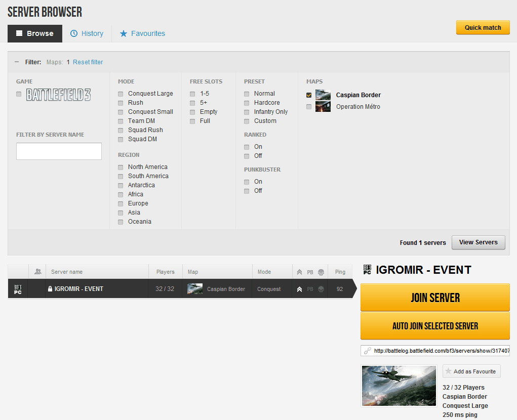Image resolution: width=517 pixels, height=420 pixels.
Task: Click the server URL link field
Action: [435, 351]
